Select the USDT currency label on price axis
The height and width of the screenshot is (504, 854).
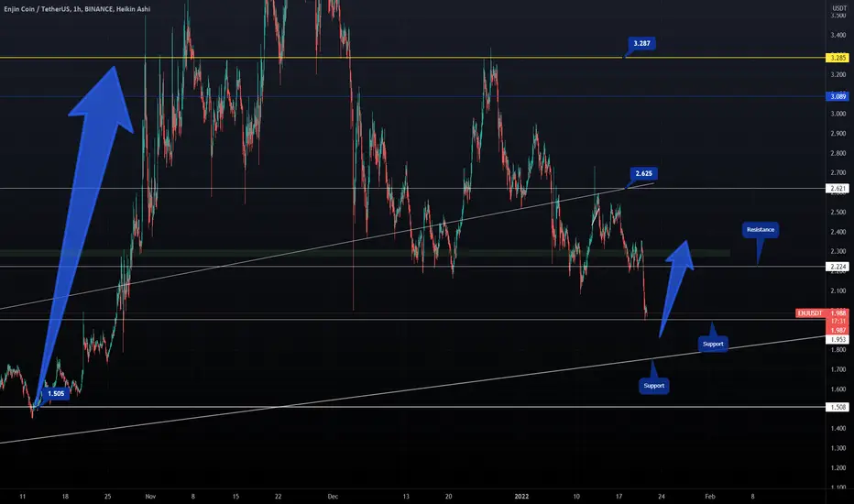point(838,8)
